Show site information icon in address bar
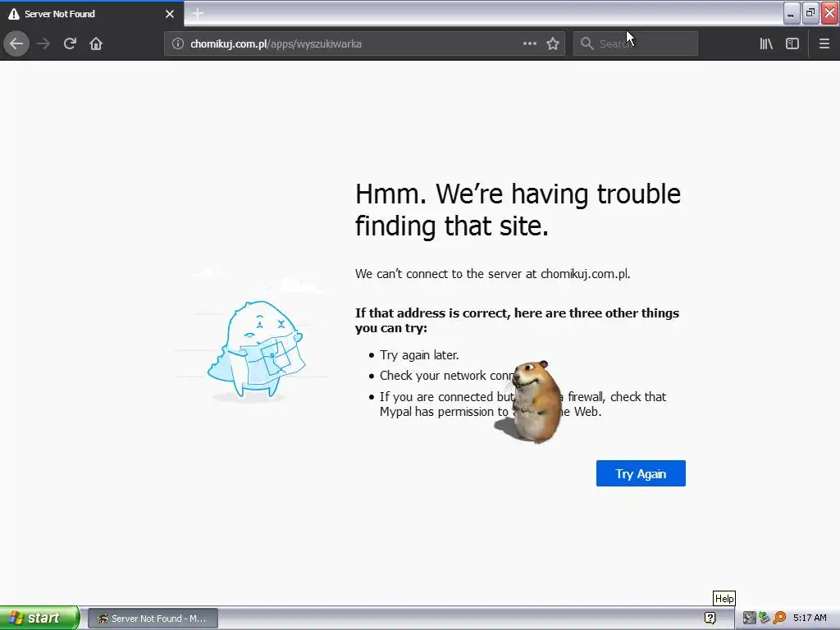 [178, 43]
